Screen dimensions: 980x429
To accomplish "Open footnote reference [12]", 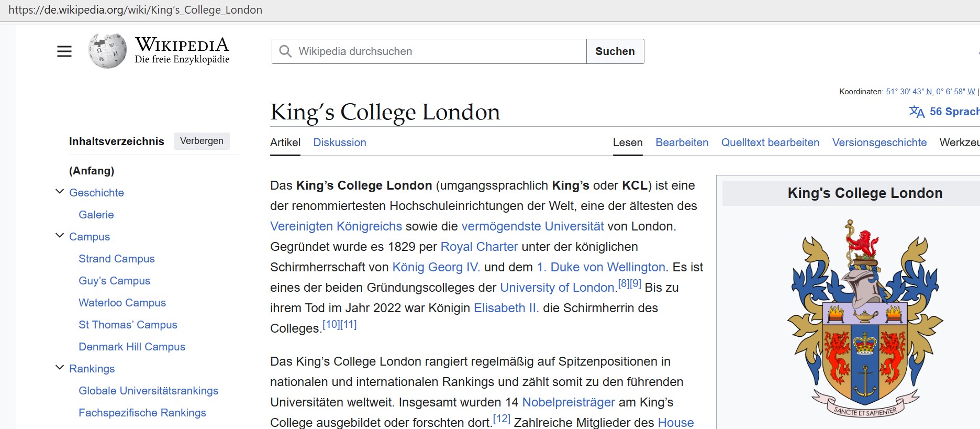I will click(x=502, y=419).
